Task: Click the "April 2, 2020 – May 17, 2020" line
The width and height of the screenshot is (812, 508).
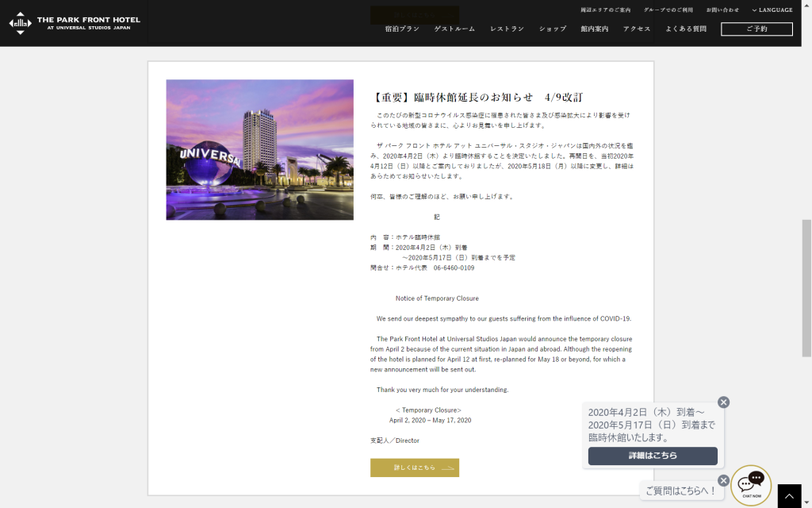Action: point(431,421)
